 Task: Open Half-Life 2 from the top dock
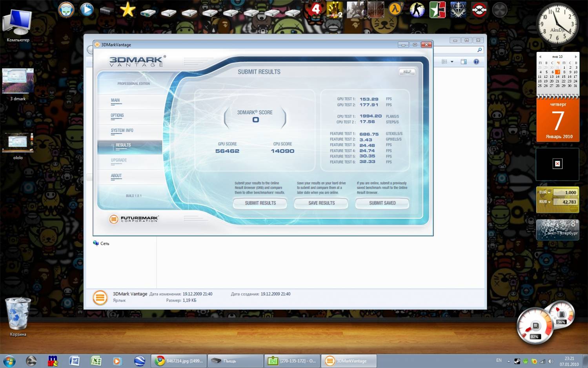pos(396,9)
